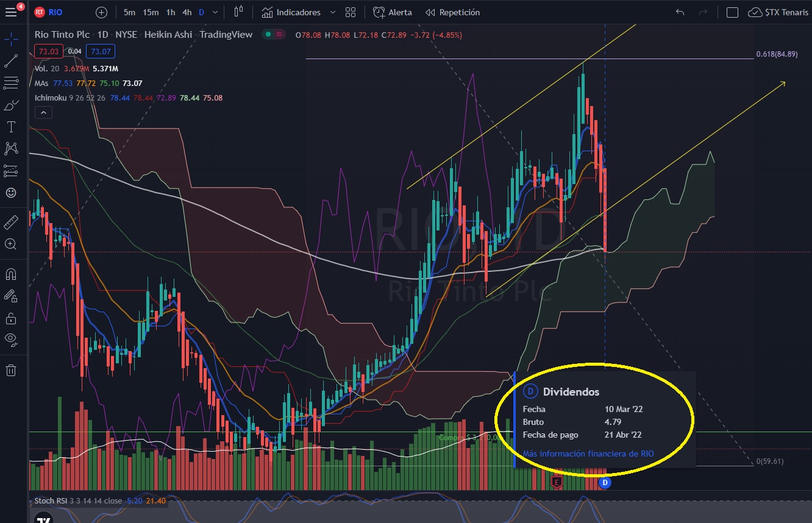
Task: Select the 0(59.61) Fibonacci level label
Action: pos(769,461)
